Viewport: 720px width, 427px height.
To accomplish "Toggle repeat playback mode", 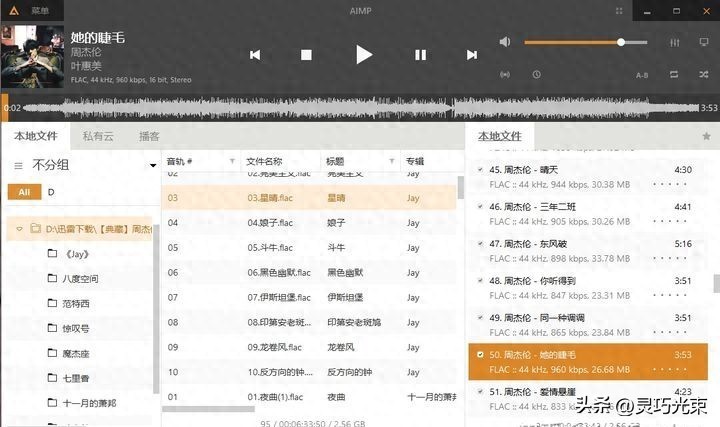I will click(674, 74).
